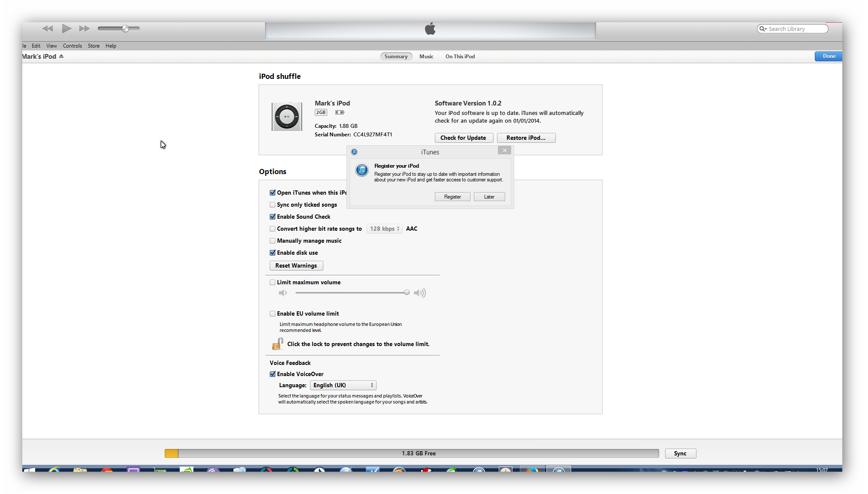Screen dimensions: 868x494
Task: Open the English (UK) language dropdown
Action: pyautogui.click(x=343, y=386)
